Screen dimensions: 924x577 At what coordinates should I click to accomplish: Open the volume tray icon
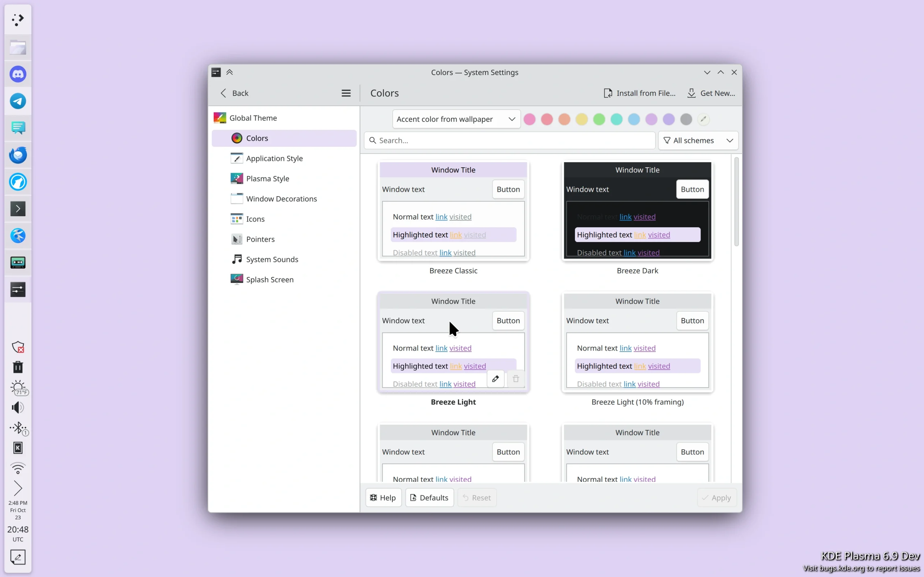(18, 408)
